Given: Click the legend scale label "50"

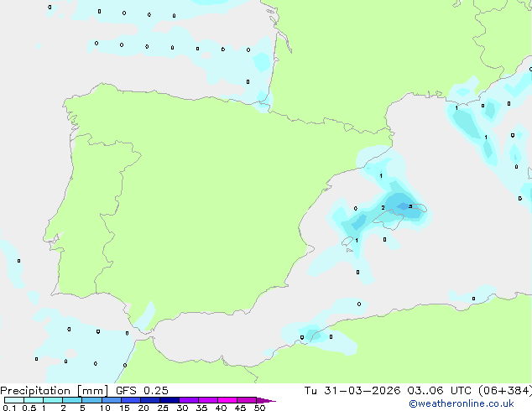Looking at the screenshot, I should click(x=259, y=408).
